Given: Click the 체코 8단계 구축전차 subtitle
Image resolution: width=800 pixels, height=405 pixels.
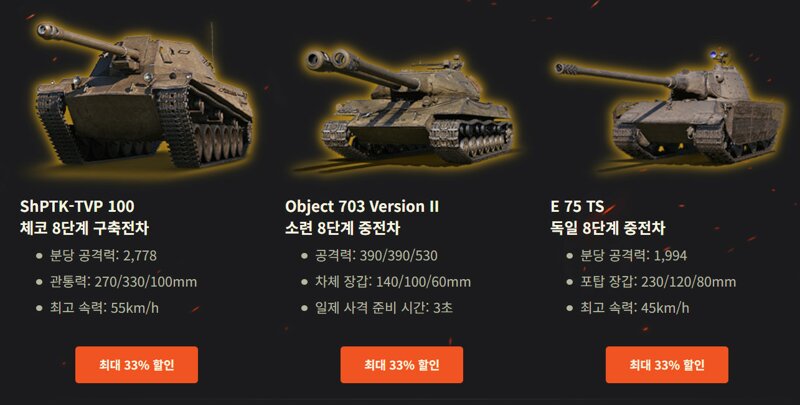Looking at the screenshot, I should [x=84, y=227].
